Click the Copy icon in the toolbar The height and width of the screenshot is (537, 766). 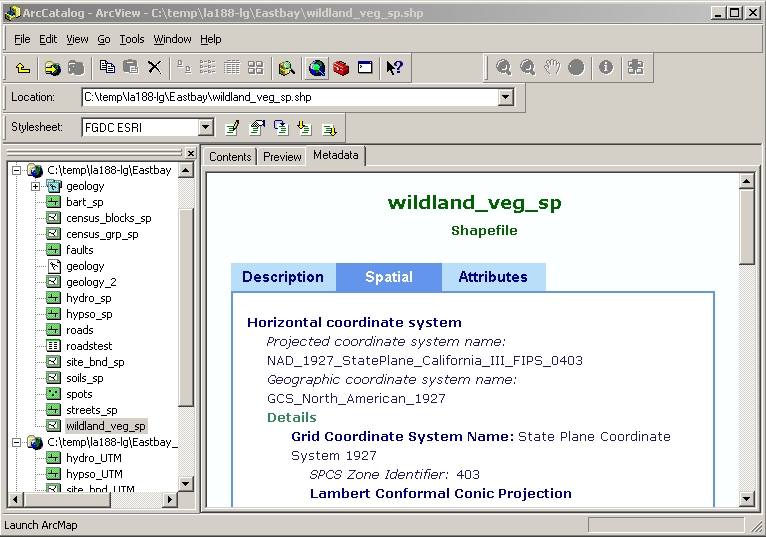pos(107,68)
